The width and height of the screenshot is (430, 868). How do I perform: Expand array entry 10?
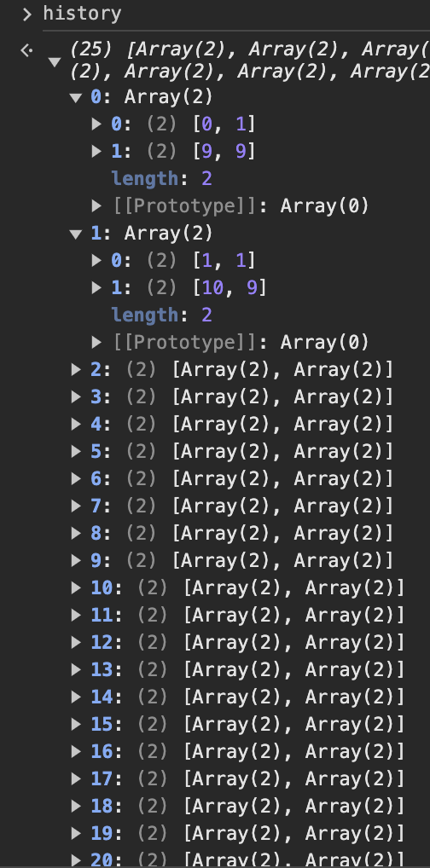click(x=77, y=587)
